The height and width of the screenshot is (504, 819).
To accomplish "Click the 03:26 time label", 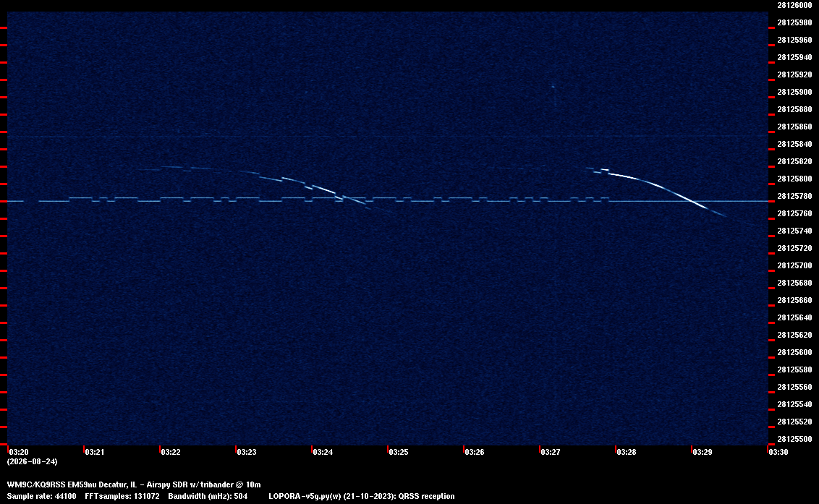I will tap(475, 452).
